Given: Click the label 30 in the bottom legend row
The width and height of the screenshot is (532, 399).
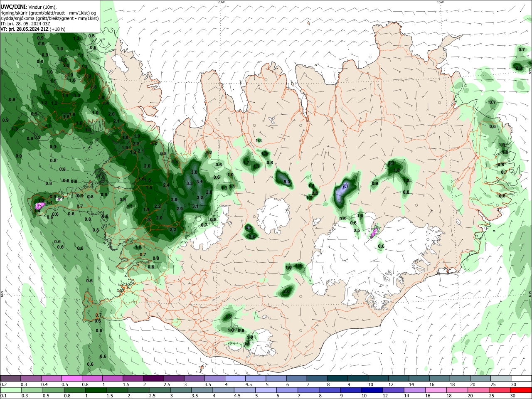Looking at the screenshot, I should pyautogui.click(x=513, y=396).
